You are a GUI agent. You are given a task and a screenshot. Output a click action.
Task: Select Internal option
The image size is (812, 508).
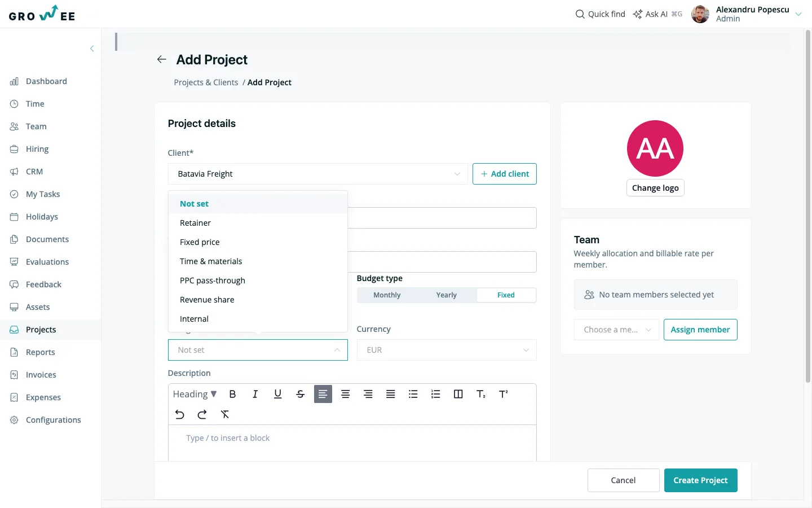[x=258, y=319]
